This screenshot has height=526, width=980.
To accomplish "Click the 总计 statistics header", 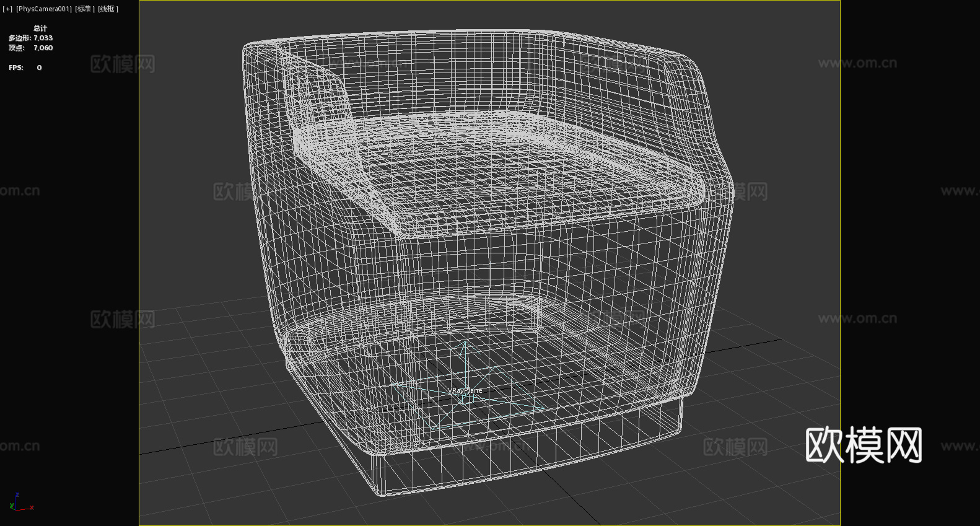I will tap(40, 28).
